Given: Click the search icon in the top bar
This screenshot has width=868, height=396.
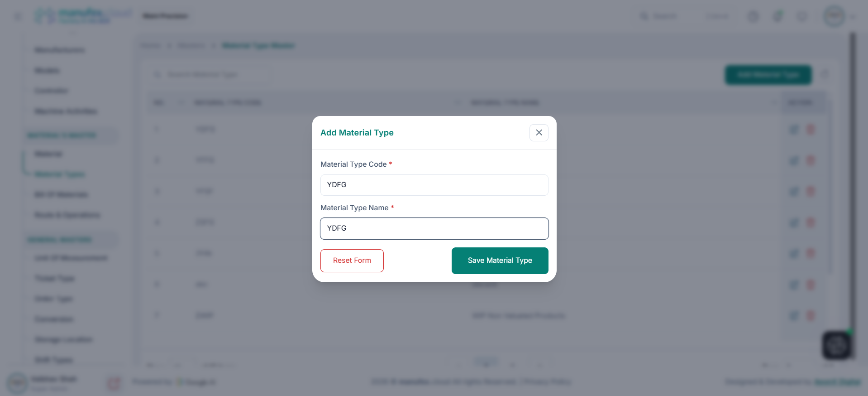Looking at the screenshot, I should (644, 16).
